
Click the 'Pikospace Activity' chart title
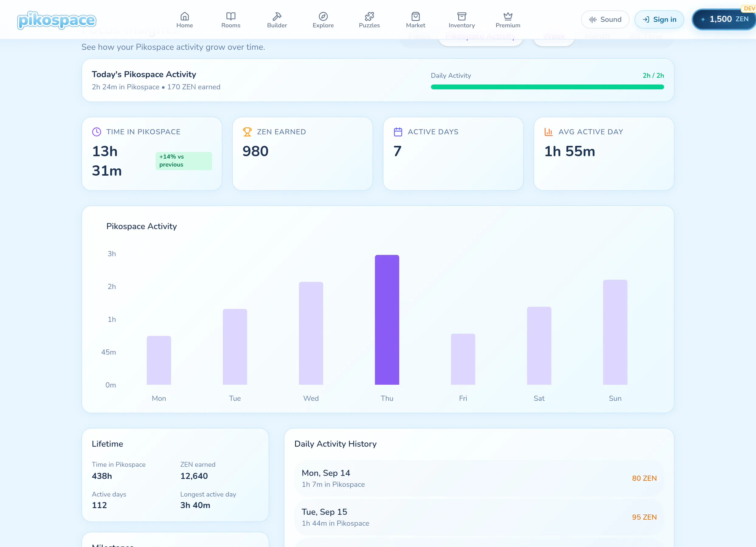tap(141, 226)
